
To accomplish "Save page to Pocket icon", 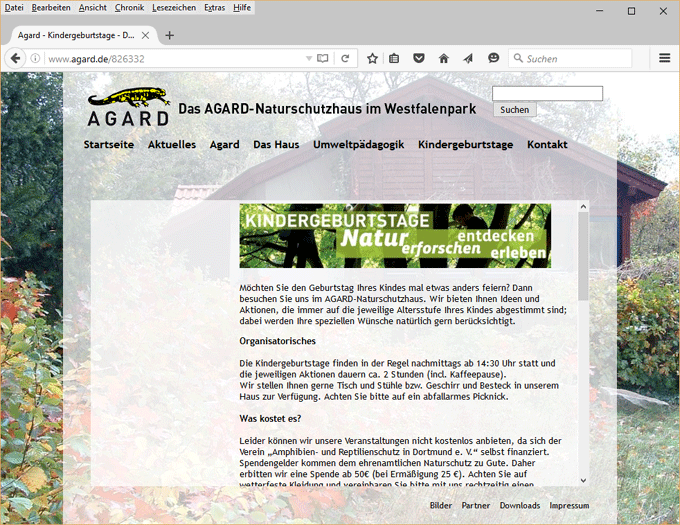I will click(418, 58).
